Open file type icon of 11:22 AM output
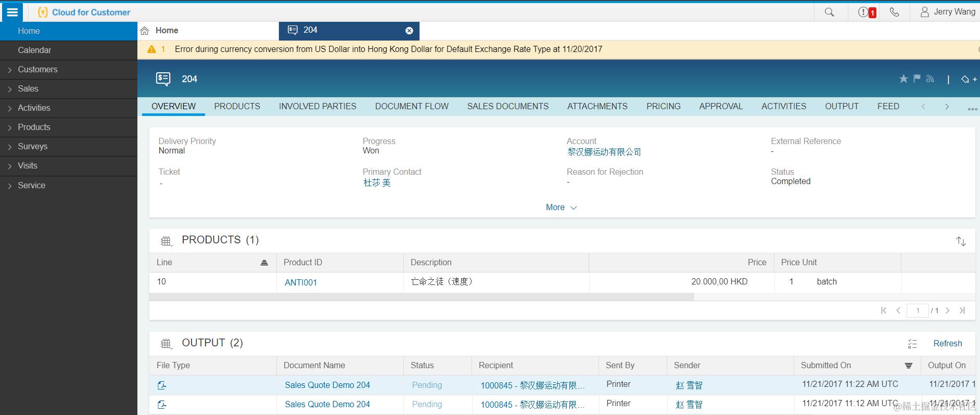This screenshot has height=415, width=980. click(x=162, y=385)
